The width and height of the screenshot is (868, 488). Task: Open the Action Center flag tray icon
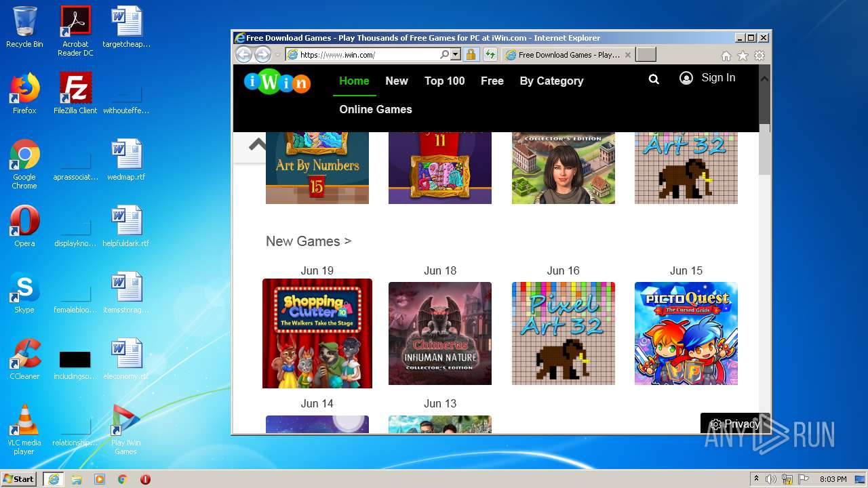click(804, 479)
